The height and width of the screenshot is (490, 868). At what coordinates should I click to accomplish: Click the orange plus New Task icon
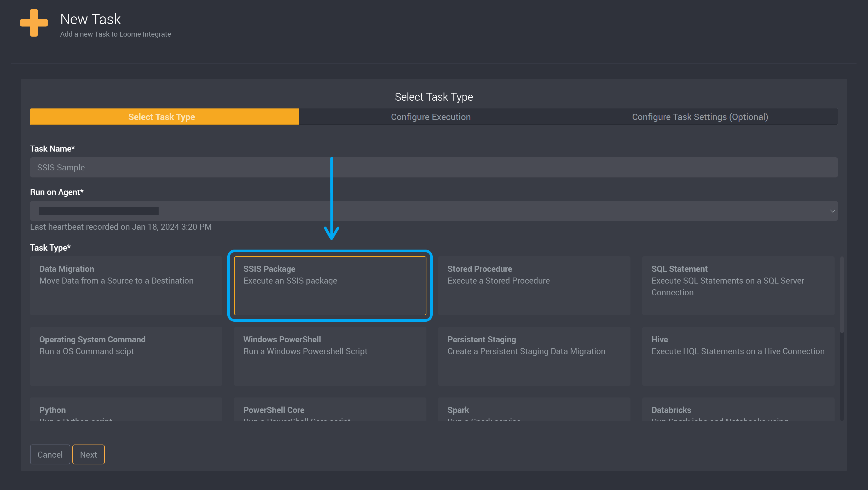tap(34, 22)
